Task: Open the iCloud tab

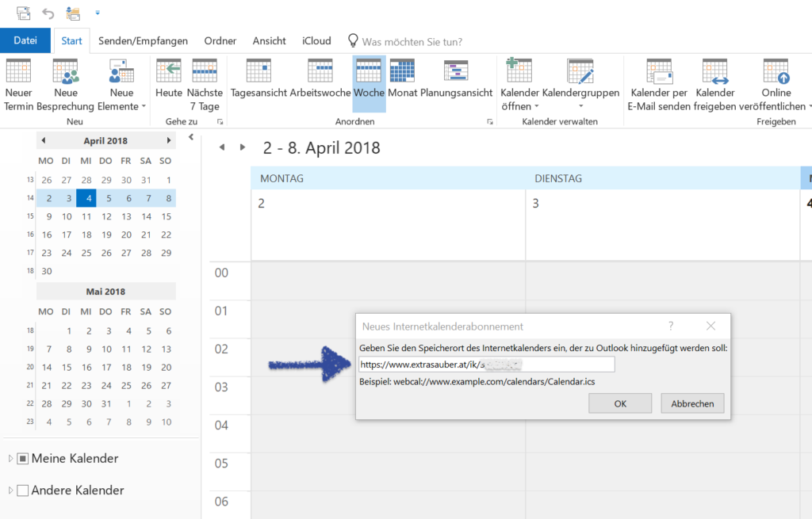Action: [x=316, y=41]
